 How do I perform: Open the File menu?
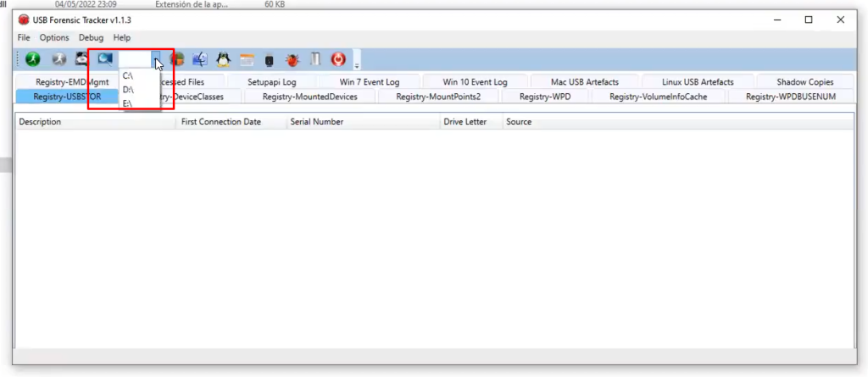point(24,37)
